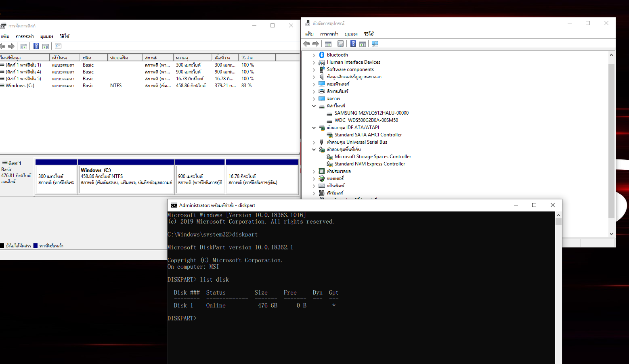The height and width of the screenshot is (364, 629).
Task: Open the last menu (วิธีใช้) in Device Manager
Action: coord(369,34)
